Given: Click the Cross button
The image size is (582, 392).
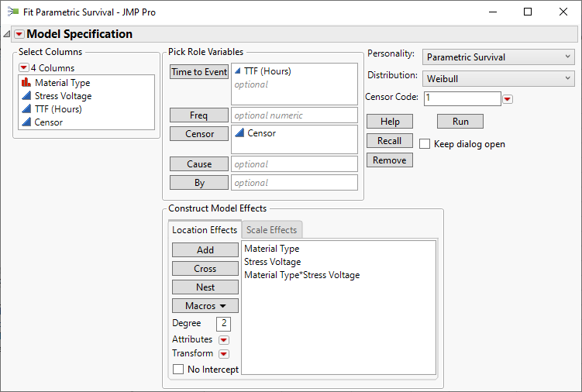Looking at the screenshot, I should pyautogui.click(x=205, y=269).
